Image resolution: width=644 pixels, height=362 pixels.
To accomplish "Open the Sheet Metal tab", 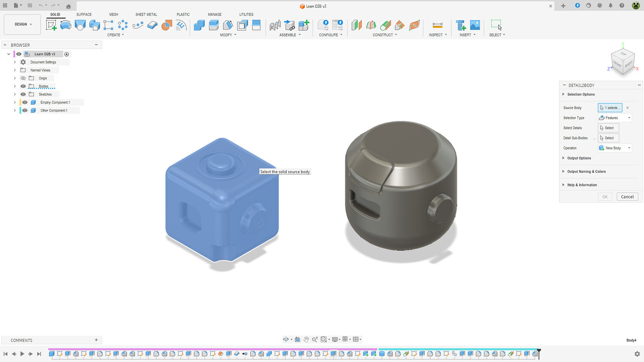I will tap(146, 15).
